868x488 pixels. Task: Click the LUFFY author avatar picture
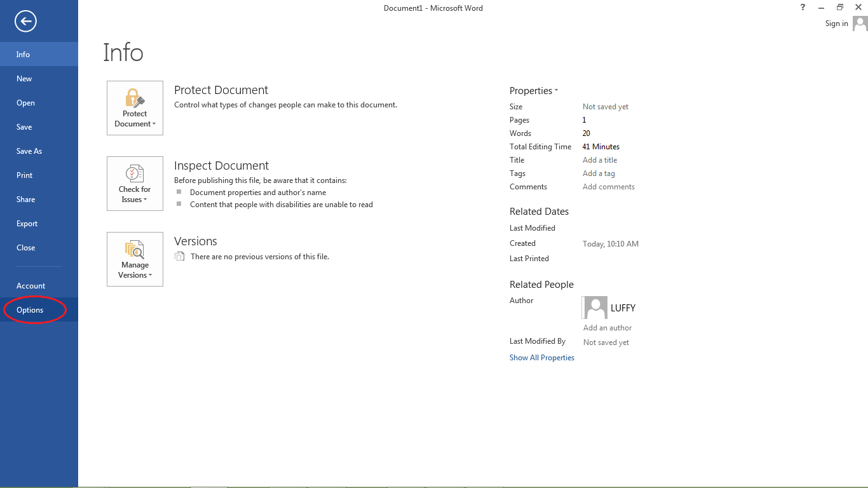[x=595, y=308]
